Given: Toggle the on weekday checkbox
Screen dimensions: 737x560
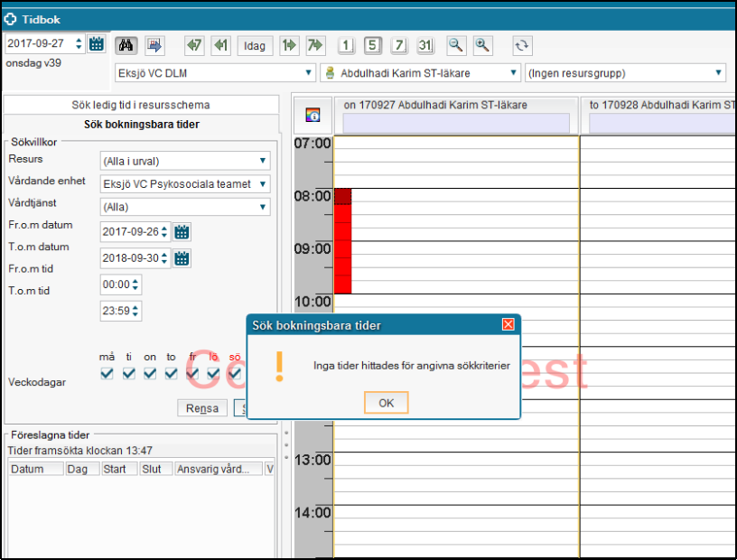Looking at the screenshot, I should pyautogui.click(x=150, y=374).
